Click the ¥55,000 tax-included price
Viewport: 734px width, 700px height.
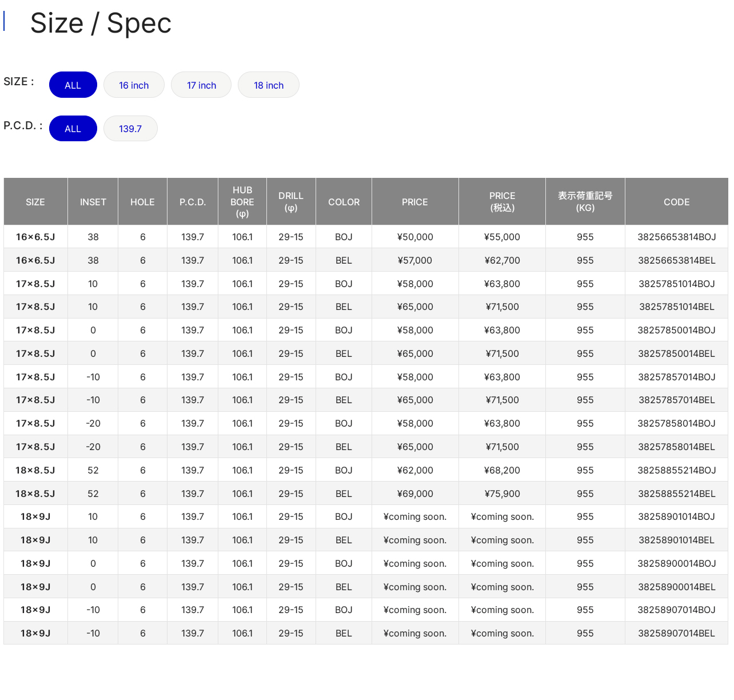pyautogui.click(x=502, y=237)
